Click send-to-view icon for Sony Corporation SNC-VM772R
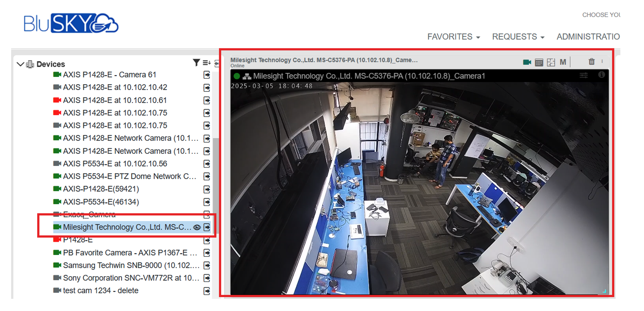This screenshot has width=644, height=311. coord(207,278)
